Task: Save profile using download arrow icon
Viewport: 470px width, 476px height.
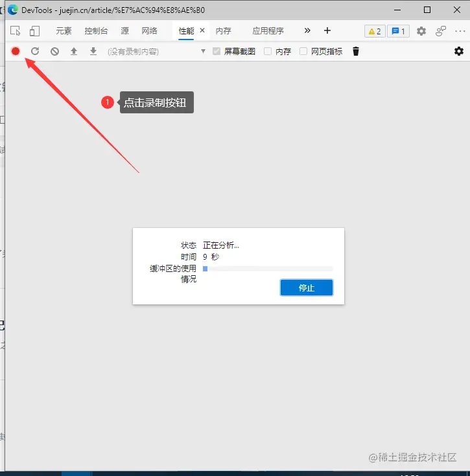Action: pos(93,51)
